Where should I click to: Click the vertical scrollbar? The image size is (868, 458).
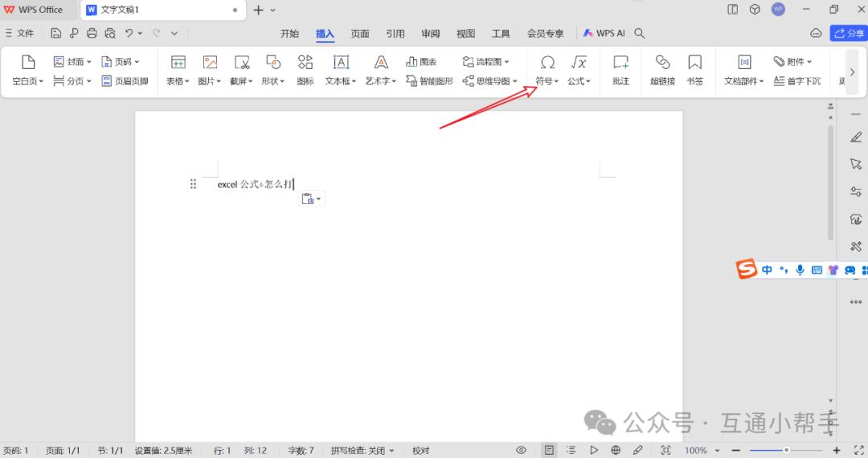[x=830, y=182]
